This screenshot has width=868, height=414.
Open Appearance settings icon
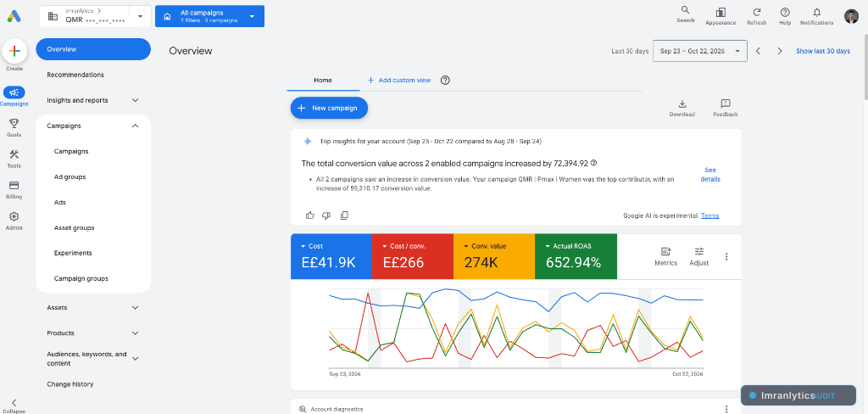pos(721,12)
